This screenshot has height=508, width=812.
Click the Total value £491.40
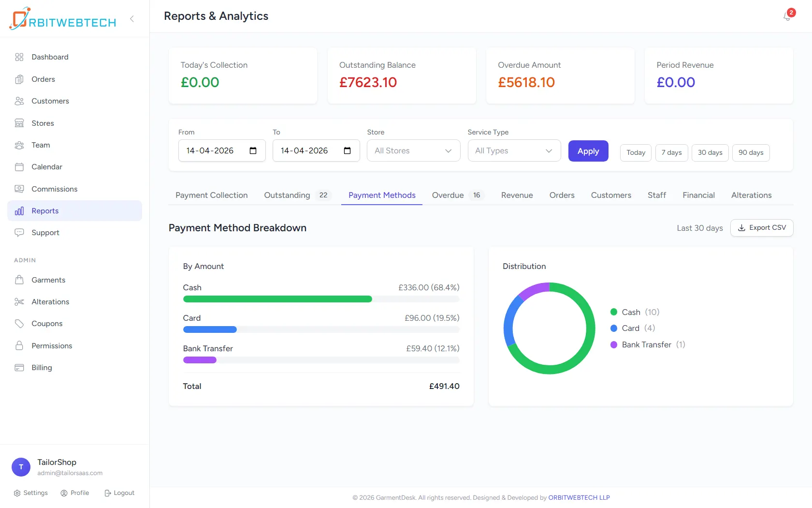[x=444, y=387]
